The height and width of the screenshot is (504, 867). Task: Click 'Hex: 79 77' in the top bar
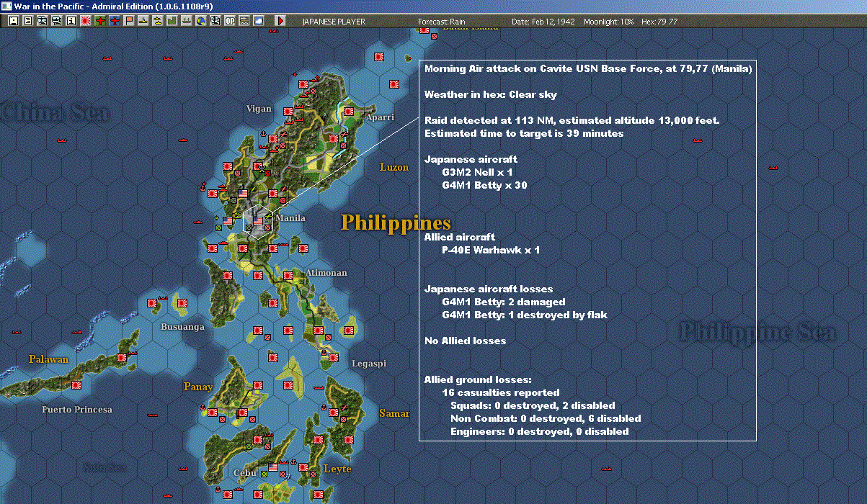point(659,22)
